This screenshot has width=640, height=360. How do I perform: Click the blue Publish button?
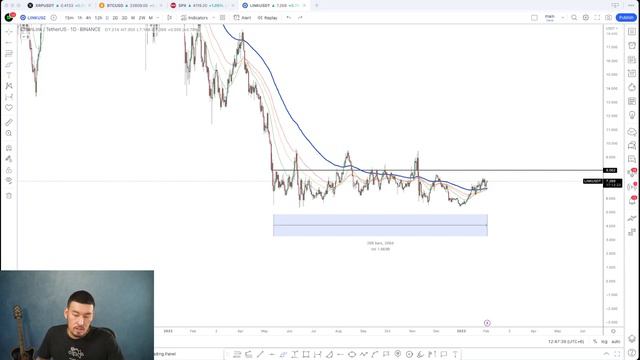tap(626, 18)
